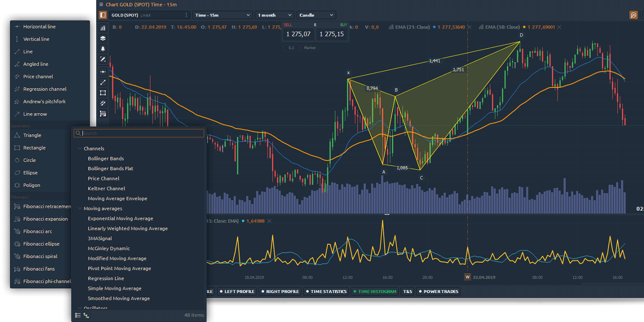Click the hamburger menu beside the chart title
Screen dimensions: 644x322
(x=101, y=5)
